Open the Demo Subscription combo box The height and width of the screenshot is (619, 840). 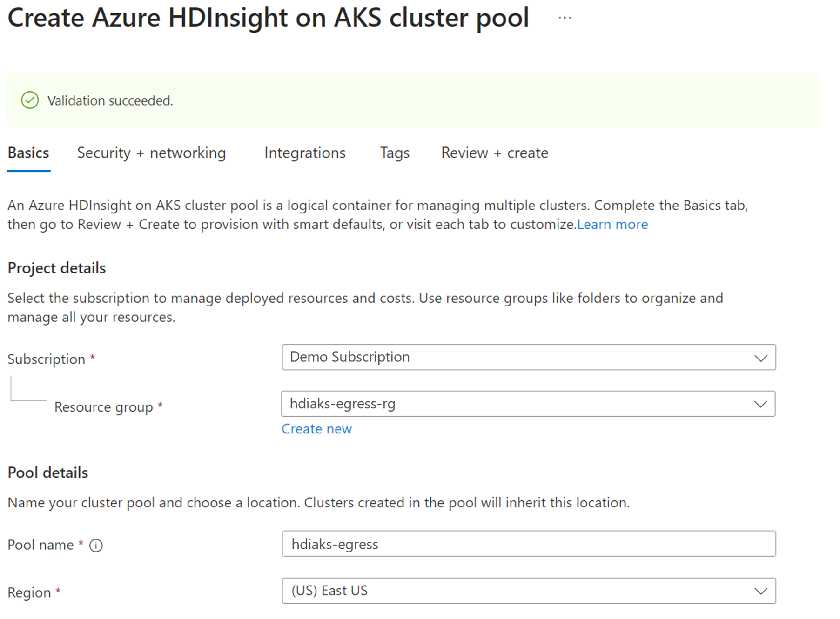(x=529, y=357)
